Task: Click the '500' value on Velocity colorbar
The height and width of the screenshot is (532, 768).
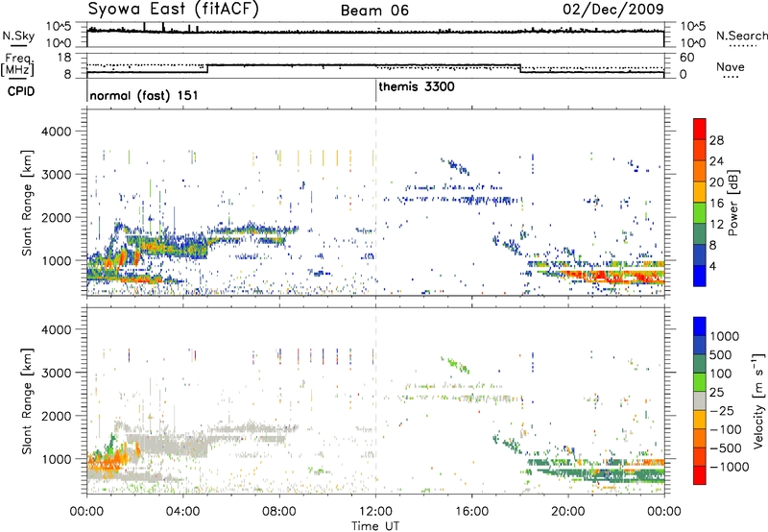Action: pyautogui.click(x=720, y=354)
